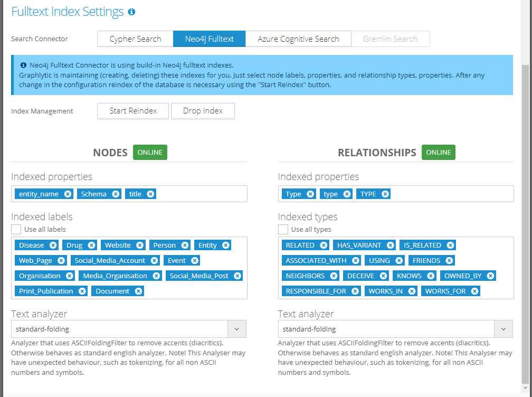Click the Start Reindex button
Screen dimensions: 532x397
point(133,111)
